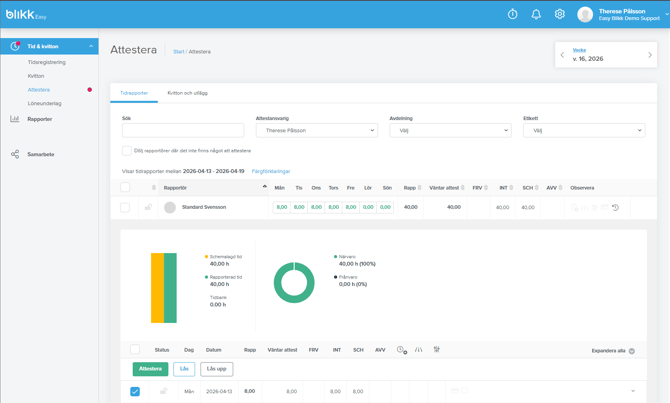Click the Färgförklaringar link
Viewport: 670px width, 403px height.
click(x=271, y=171)
